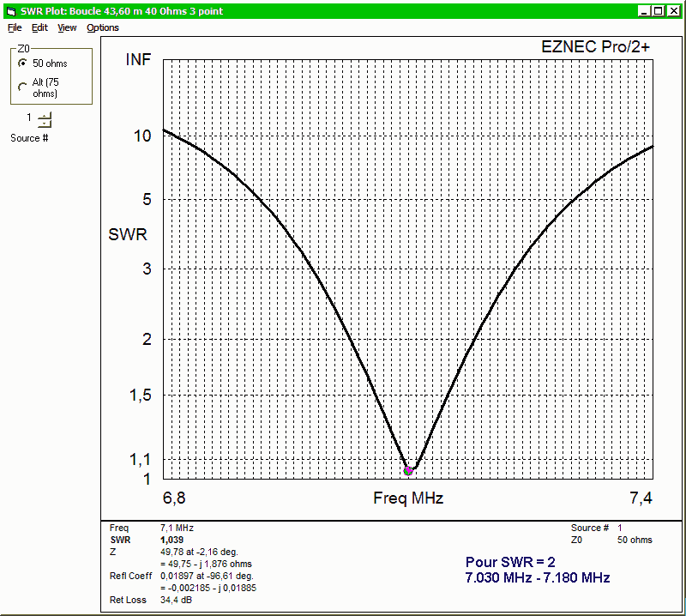
Task: Open the File menu
Action: (x=15, y=27)
